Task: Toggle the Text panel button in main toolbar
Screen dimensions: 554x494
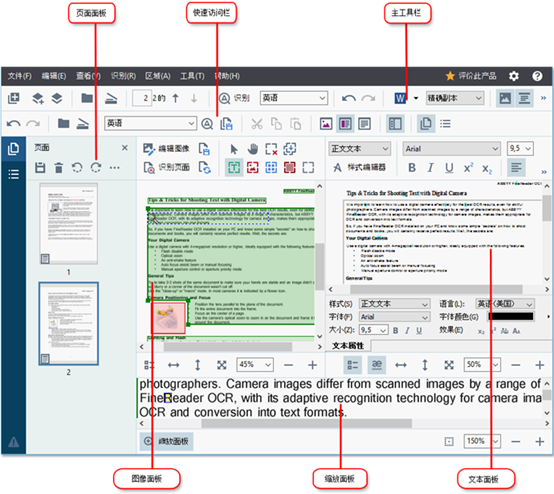Action: click(524, 98)
